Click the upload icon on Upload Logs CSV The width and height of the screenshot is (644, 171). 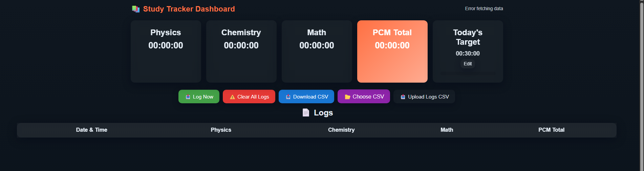pyautogui.click(x=403, y=97)
